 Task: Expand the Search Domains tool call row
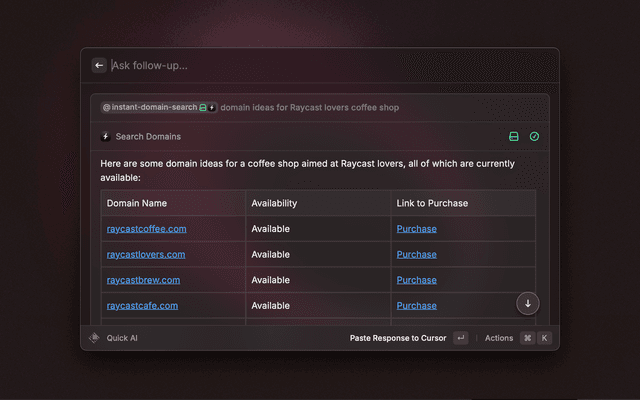tap(300, 136)
